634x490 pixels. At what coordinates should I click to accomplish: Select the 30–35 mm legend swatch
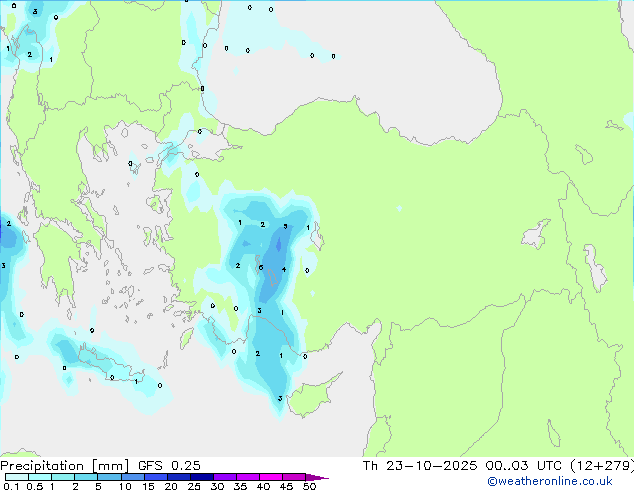(x=224, y=477)
